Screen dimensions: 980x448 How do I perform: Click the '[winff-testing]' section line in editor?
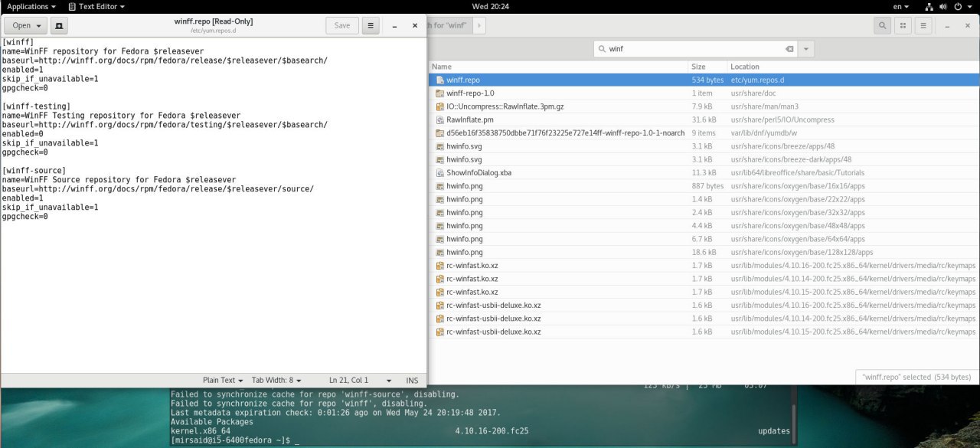point(37,106)
